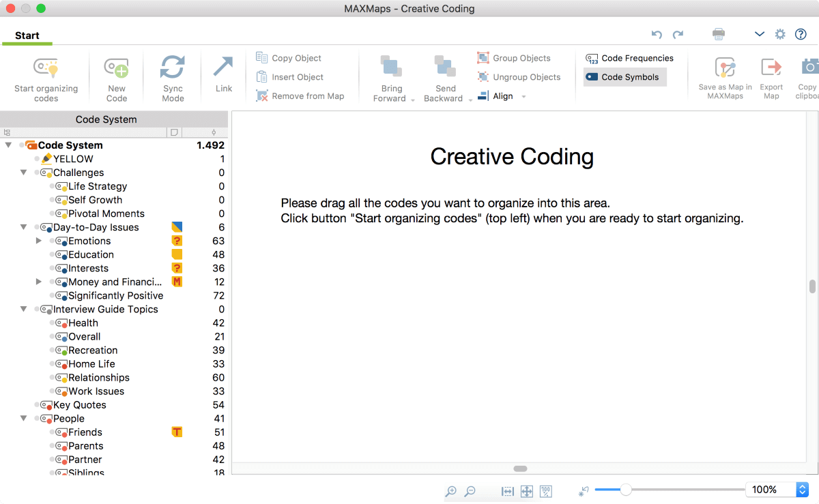Viewport: 819px width, 504px height.
Task: Open the M memo on Money row
Action: pyautogui.click(x=177, y=282)
